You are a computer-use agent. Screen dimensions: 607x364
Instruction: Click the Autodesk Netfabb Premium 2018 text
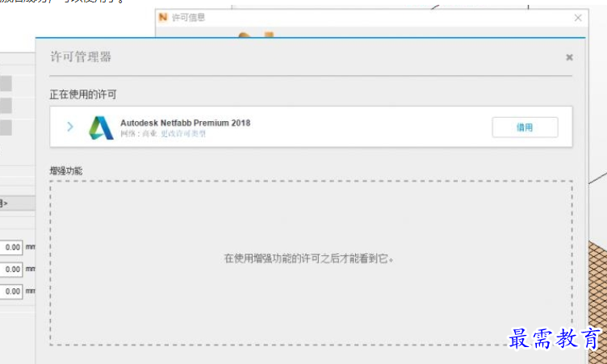pyautogui.click(x=186, y=123)
